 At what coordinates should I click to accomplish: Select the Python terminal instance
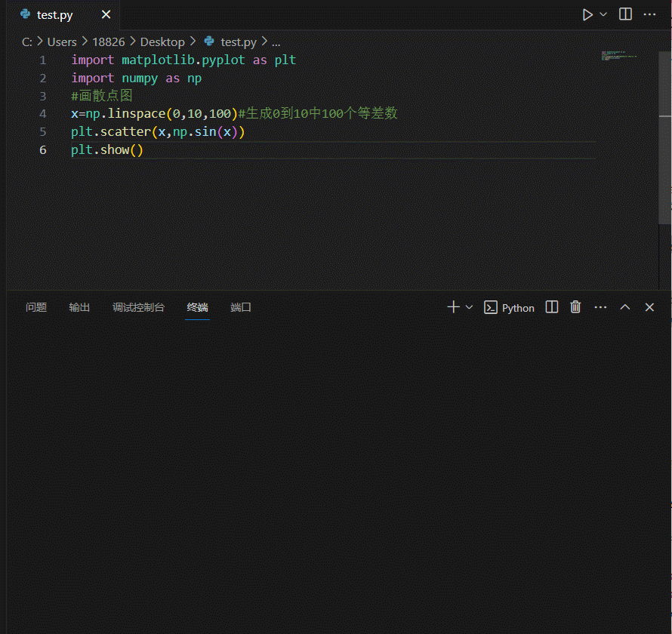pos(509,308)
